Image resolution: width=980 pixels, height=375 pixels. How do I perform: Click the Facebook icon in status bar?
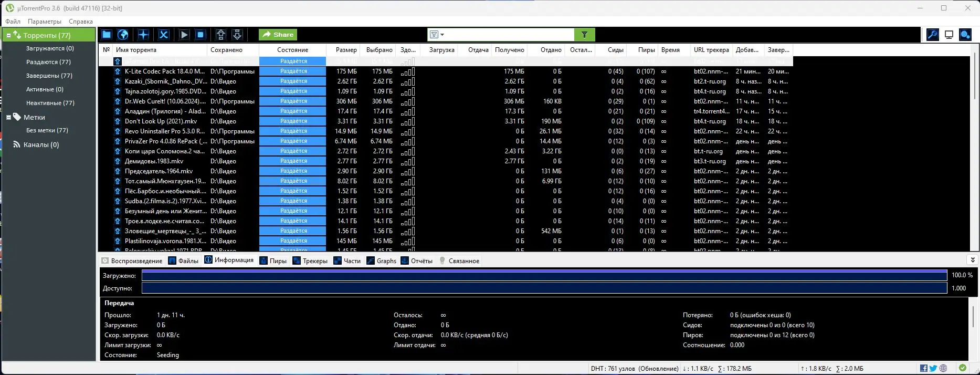pos(924,368)
